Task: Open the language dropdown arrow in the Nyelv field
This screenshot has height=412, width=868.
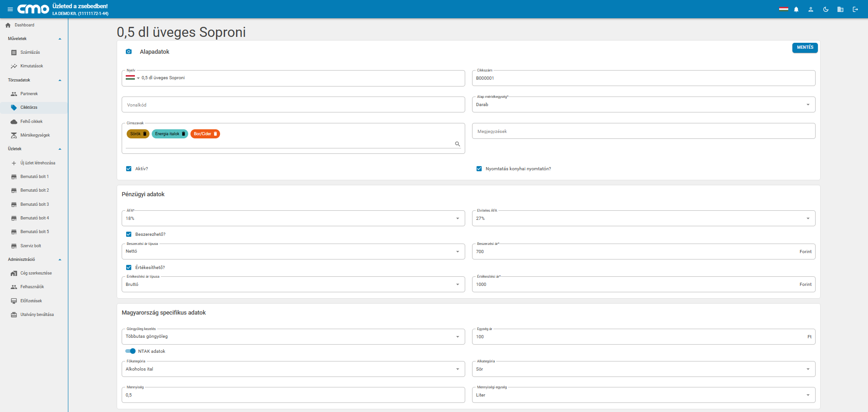Action: pos(138,78)
